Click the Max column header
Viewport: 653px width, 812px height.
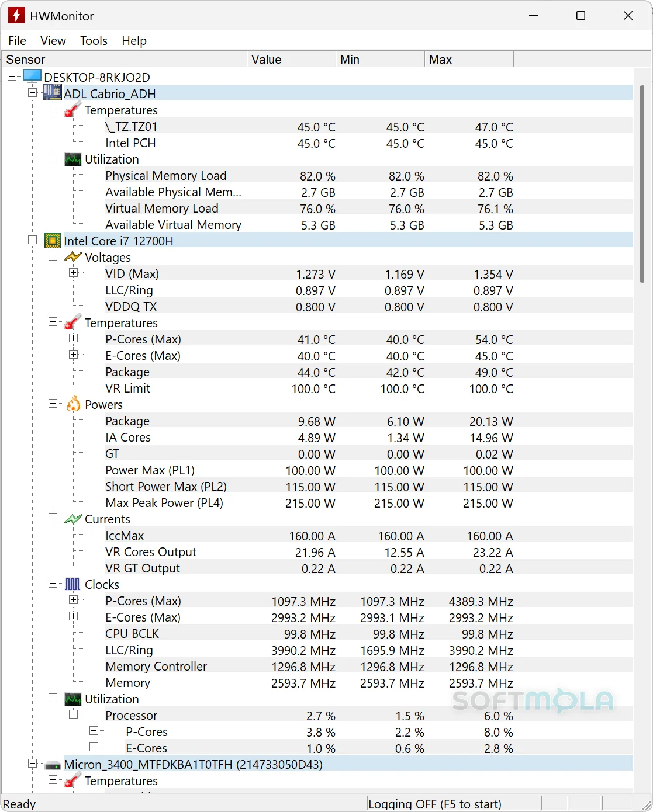point(469,60)
